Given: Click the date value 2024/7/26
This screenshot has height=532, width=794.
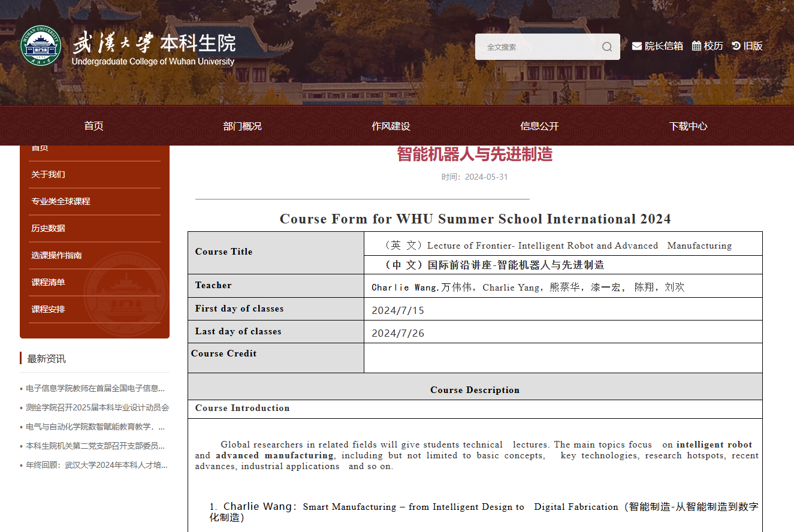Looking at the screenshot, I should 398,333.
